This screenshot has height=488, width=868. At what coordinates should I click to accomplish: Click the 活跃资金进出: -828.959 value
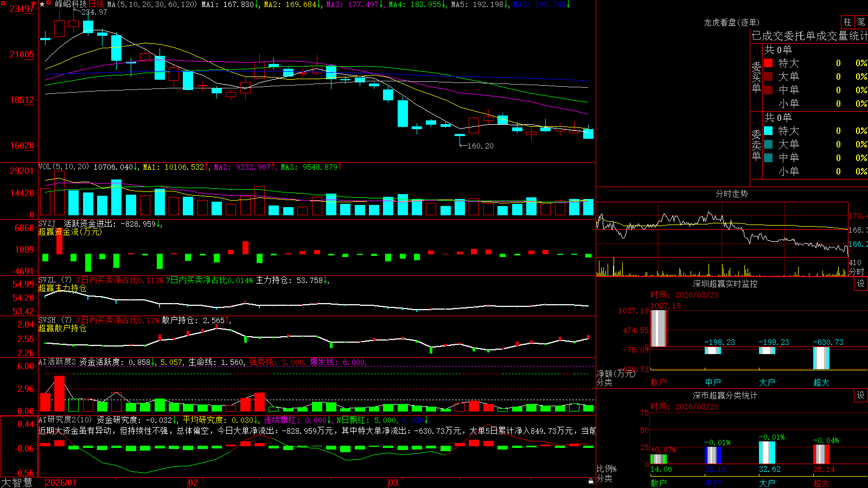[x=113, y=223]
